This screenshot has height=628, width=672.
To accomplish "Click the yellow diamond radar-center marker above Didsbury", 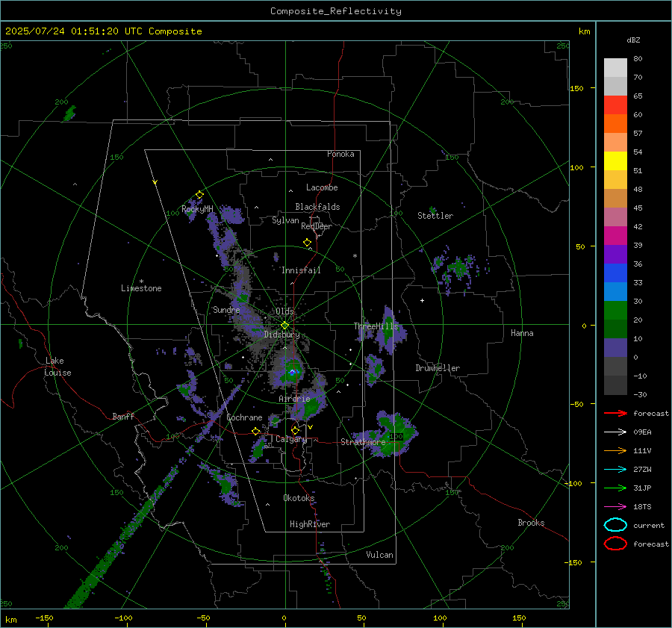I will tap(284, 326).
